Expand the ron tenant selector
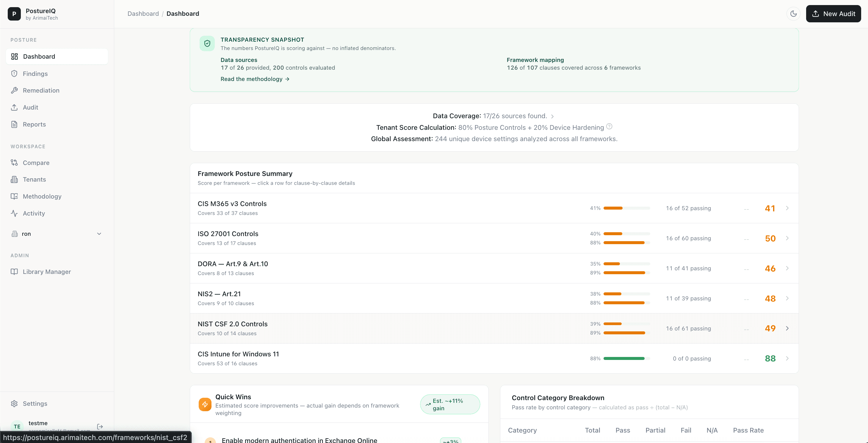The height and width of the screenshot is (443, 868). pos(57,234)
